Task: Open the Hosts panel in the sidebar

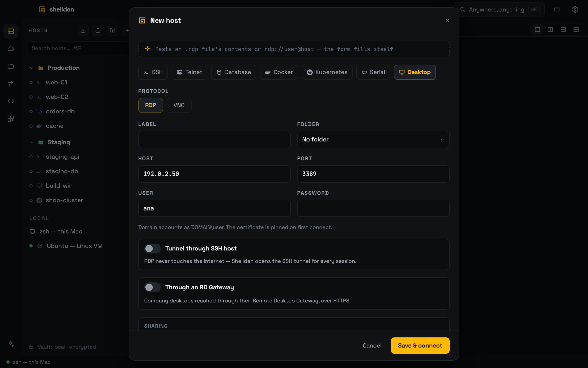Action: (11, 31)
